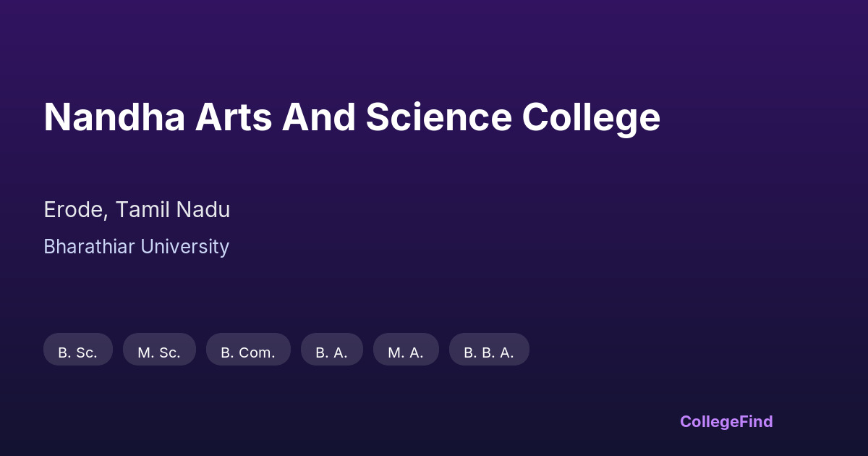Click the Nandha Arts And Science College heading
Viewport: 868px width, 456px height.
point(352,117)
